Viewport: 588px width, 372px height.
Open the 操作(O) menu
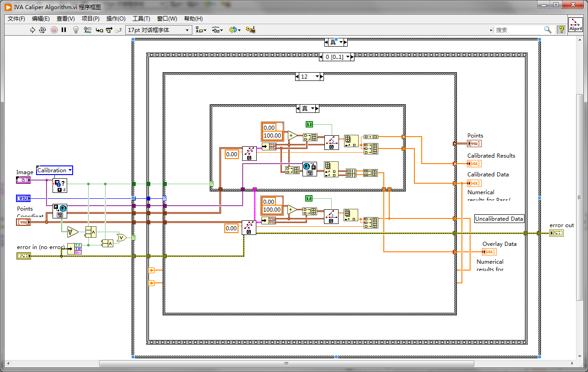click(x=116, y=19)
